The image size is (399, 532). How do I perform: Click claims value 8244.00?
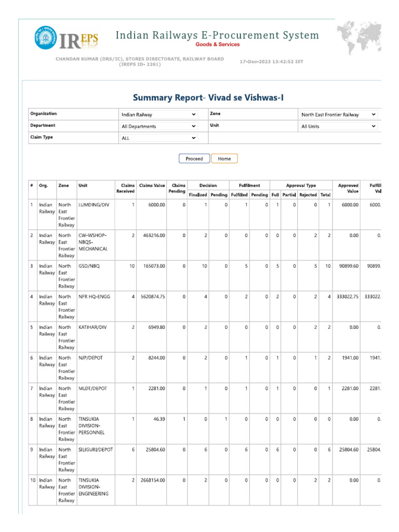[157, 358]
